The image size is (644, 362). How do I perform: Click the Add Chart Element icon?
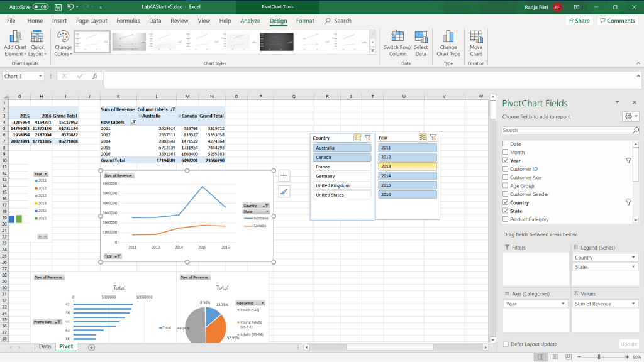[x=15, y=37]
